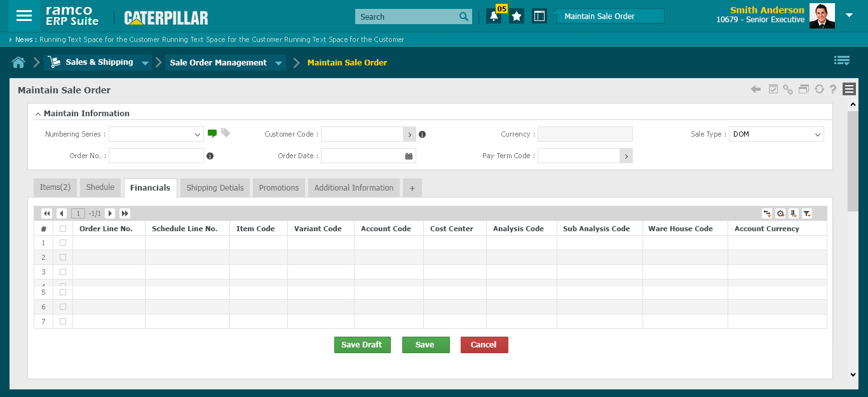Collapse the Maintain Information section
This screenshot has height=397, width=868.
pyautogui.click(x=38, y=114)
